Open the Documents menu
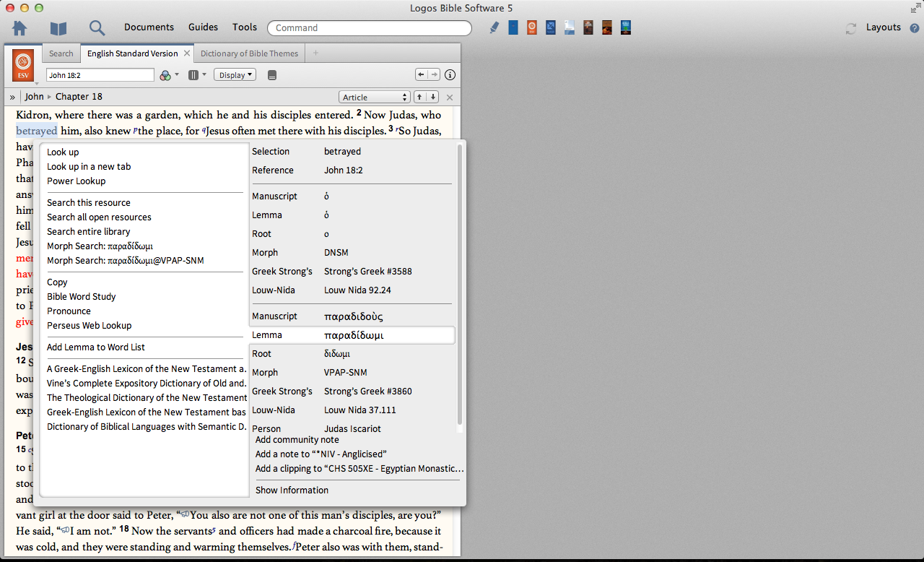The width and height of the screenshot is (924, 562). point(149,27)
